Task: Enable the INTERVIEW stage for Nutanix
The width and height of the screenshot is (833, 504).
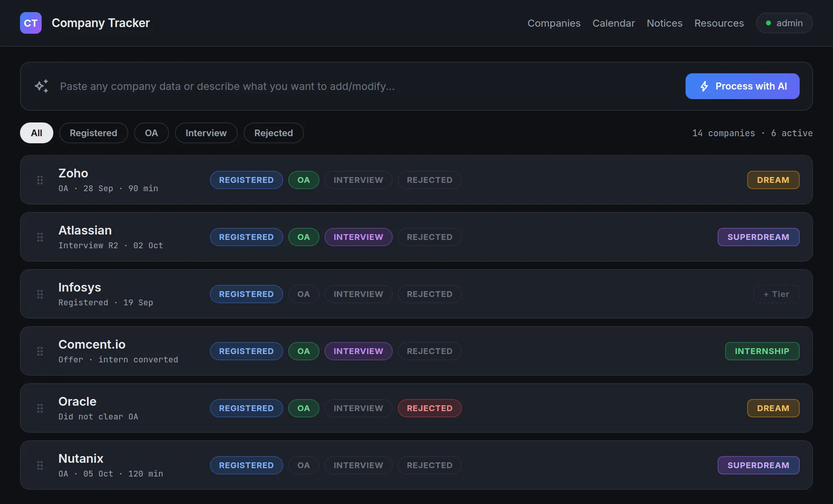Action: 358,465
